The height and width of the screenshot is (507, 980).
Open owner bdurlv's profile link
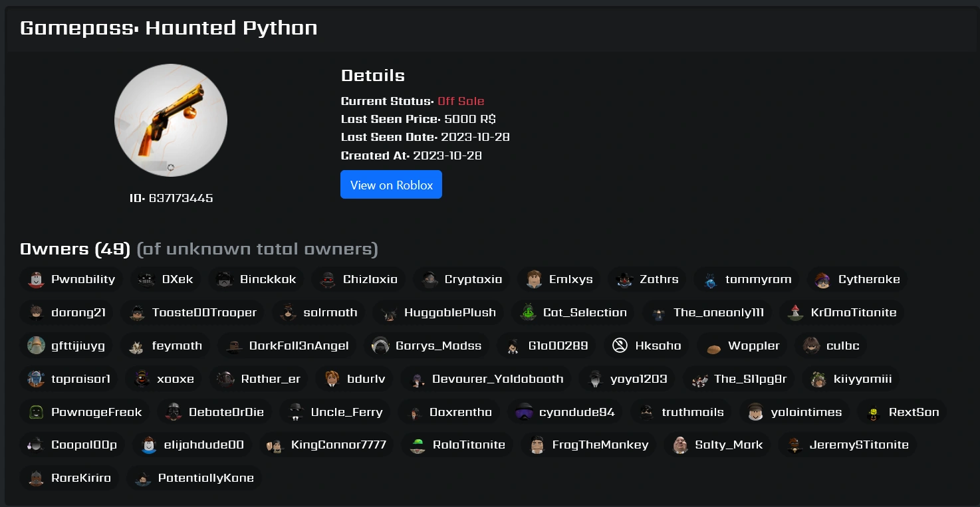354,379
